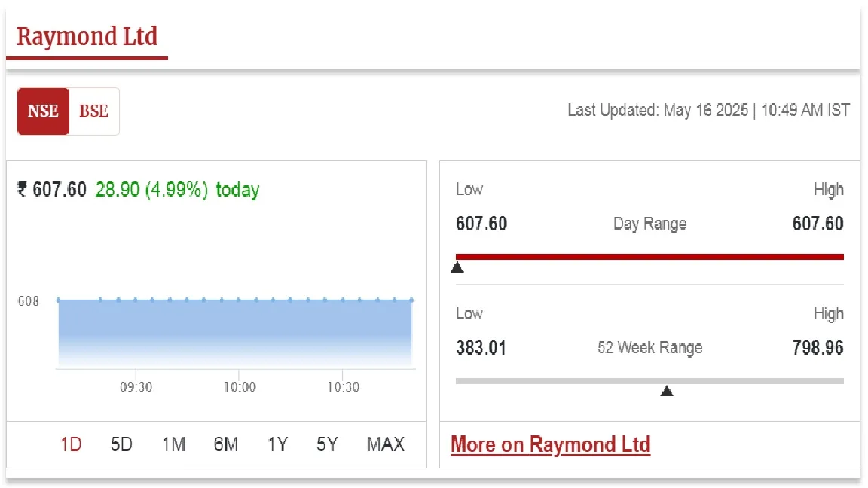The width and height of the screenshot is (868, 488).
Task: Select the 1M chart range tab
Action: tap(173, 444)
